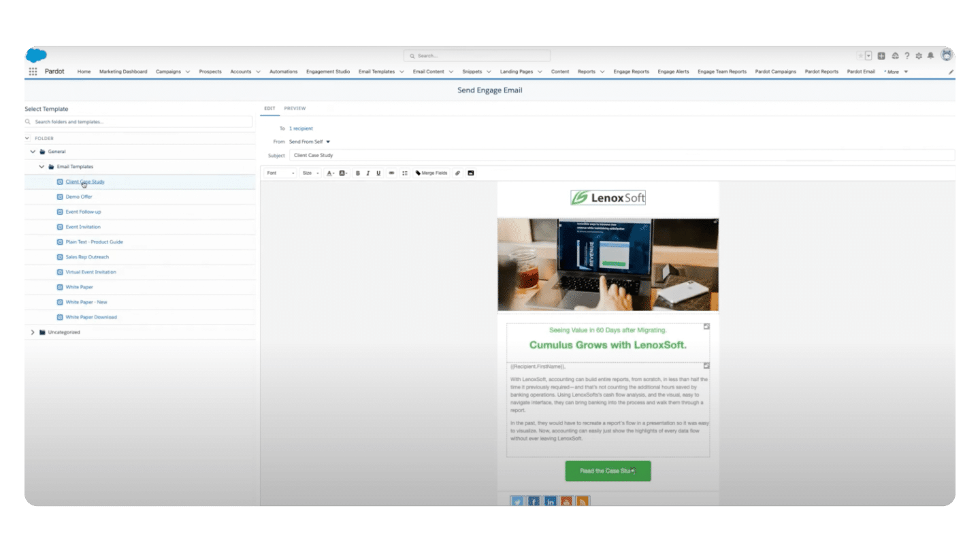This screenshot has width=980, height=551.
Task: Open the Size dropdown
Action: tap(310, 173)
